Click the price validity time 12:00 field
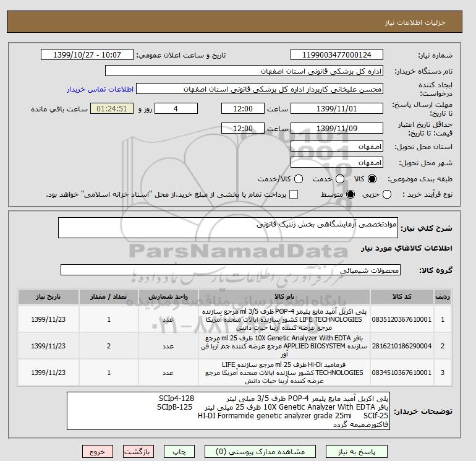This screenshot has width=476, height=461. [243, 128]
